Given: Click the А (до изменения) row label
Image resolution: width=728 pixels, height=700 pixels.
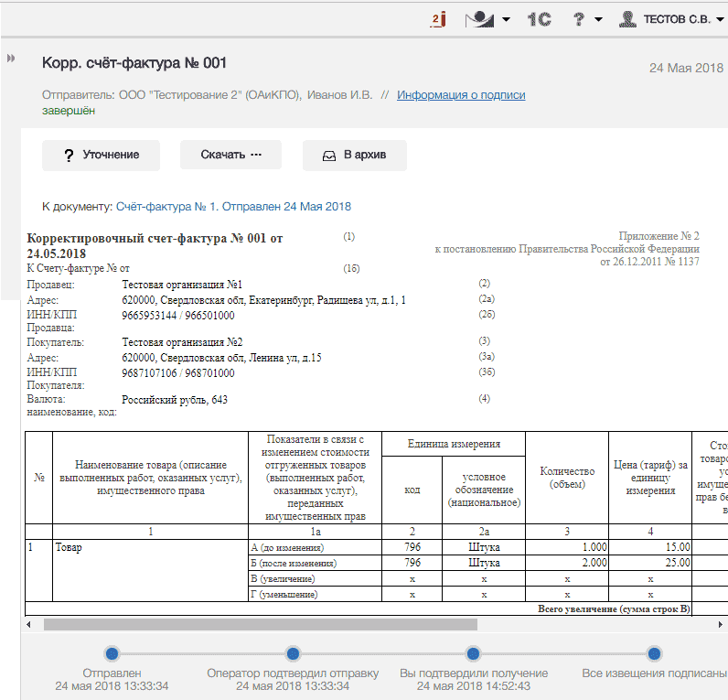Looking at the screenshot, I should point(315,547).
